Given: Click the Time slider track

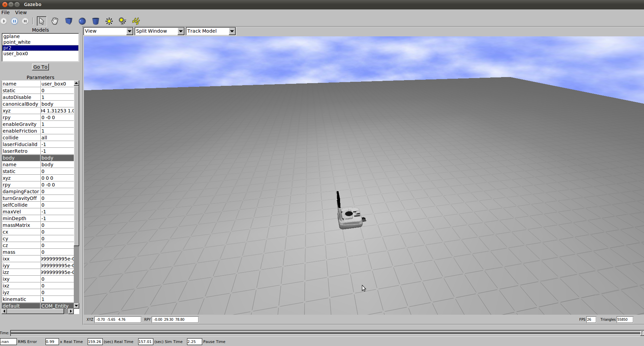Looking at the screenshot, I should click(x=327, y=333).
